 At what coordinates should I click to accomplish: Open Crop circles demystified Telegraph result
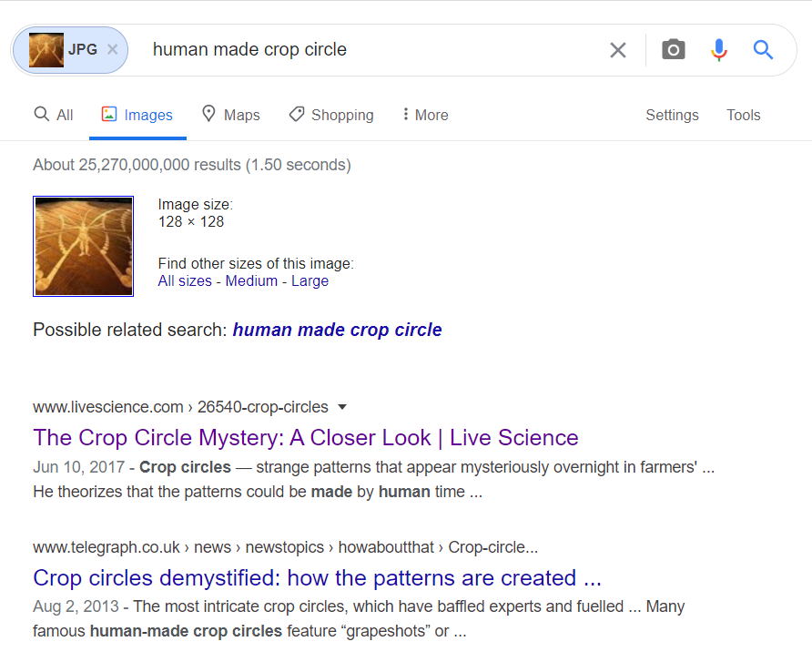(x=317, y=577)
